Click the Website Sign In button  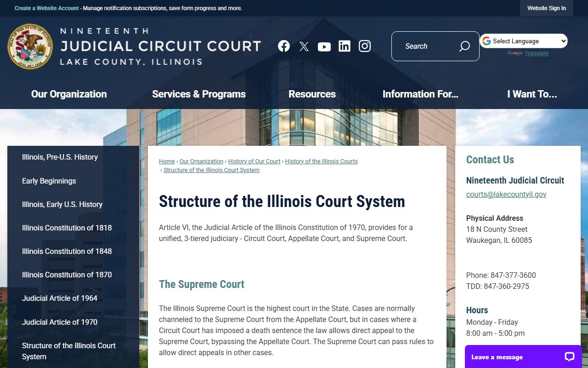tap(547, 8)
